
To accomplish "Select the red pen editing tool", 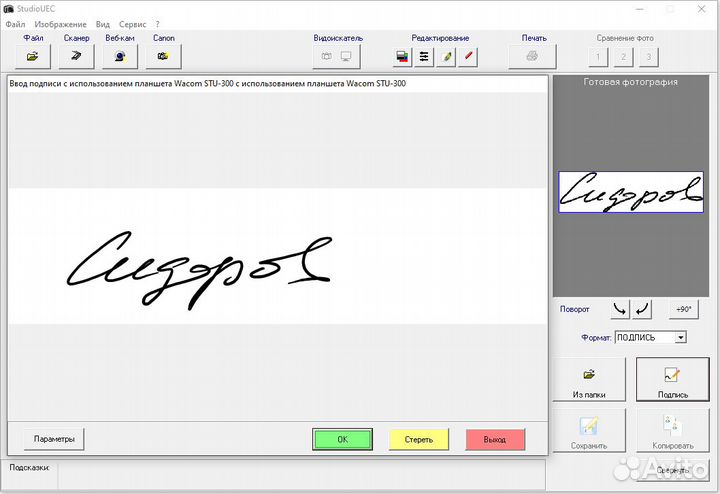I will tap(468, 57).
